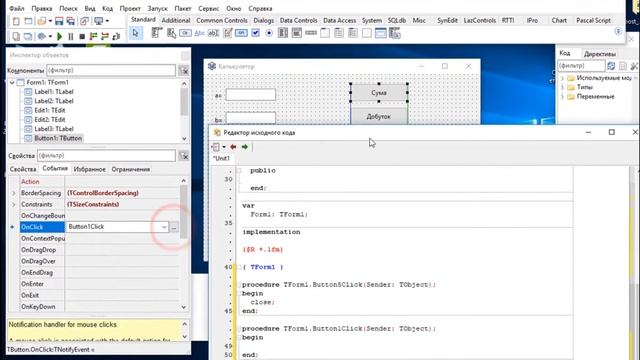Switch to the Dialogs palette tab
The width and height of the screenshot is (640, 360).
point(264,20)
